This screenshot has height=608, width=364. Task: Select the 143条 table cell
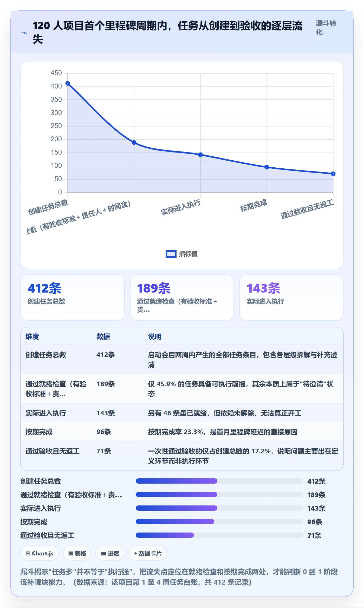pyautogui.click(x=106, y=413)
